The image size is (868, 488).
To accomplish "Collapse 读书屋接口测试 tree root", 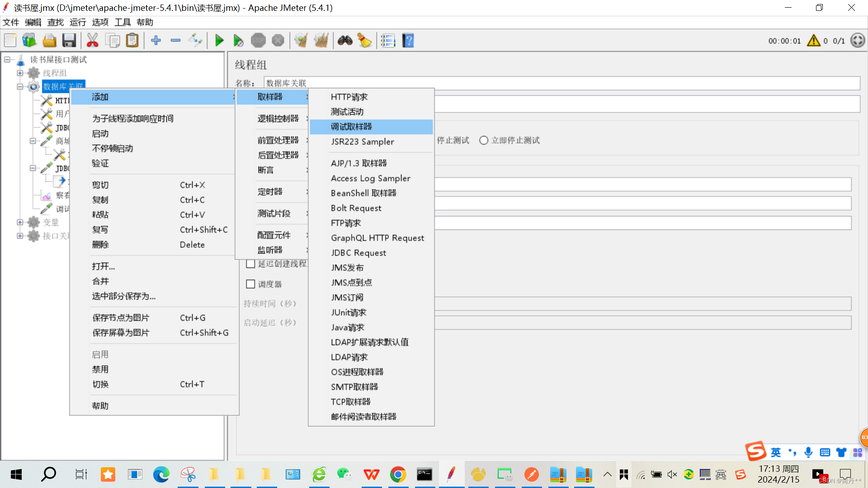I will 7,60.
